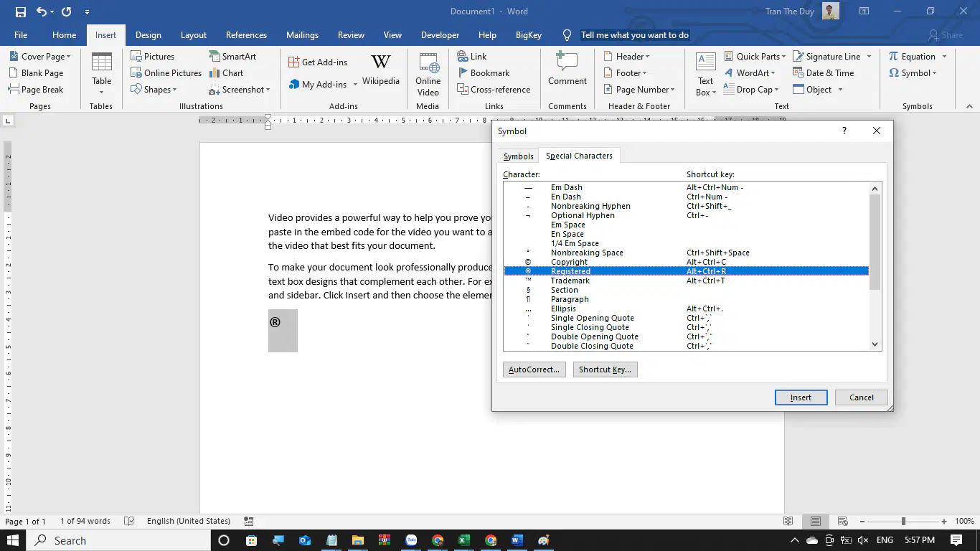Open the Pictures insert option
Screen dimensions: 980x551
(x=153, y=57)
